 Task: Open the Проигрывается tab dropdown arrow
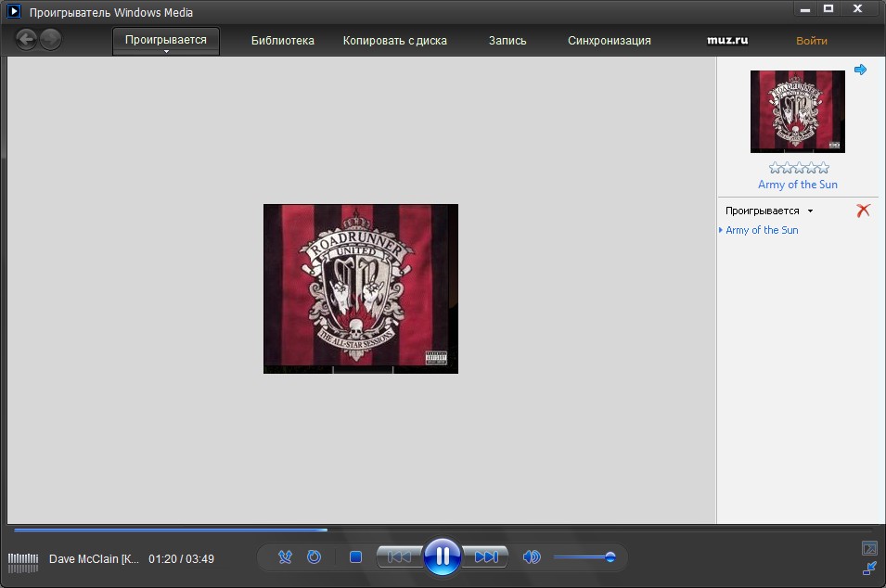click(166, 52)
